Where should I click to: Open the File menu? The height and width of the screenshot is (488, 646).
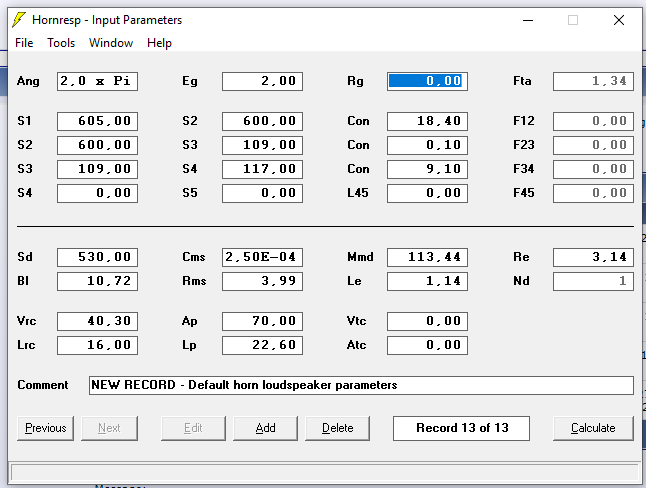pyautogui.click(x=24, y=43)
